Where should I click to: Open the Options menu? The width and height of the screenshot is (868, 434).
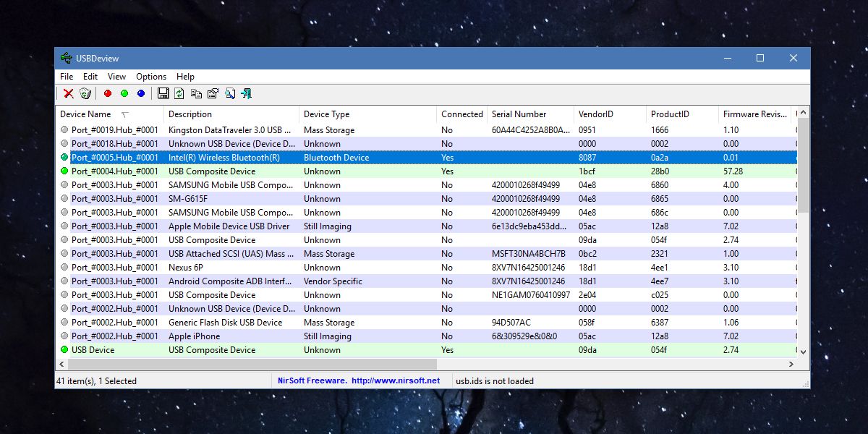click(151, 76)
